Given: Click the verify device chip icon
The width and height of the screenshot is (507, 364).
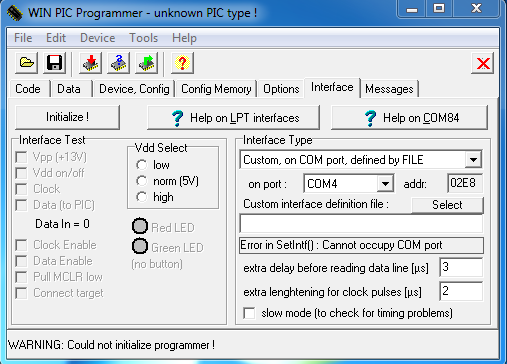Looking at the screenshot, I should [x=118, y=63].
